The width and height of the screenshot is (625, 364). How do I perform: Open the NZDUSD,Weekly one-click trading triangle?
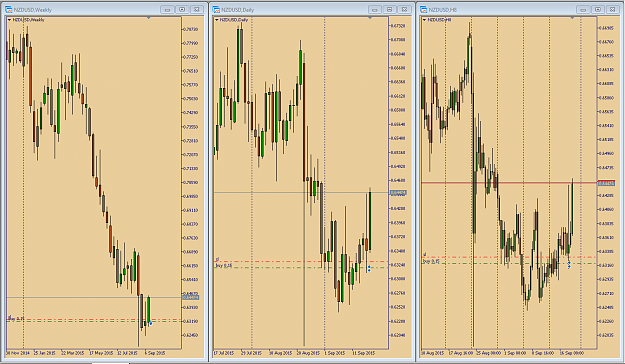click(9, 20)
